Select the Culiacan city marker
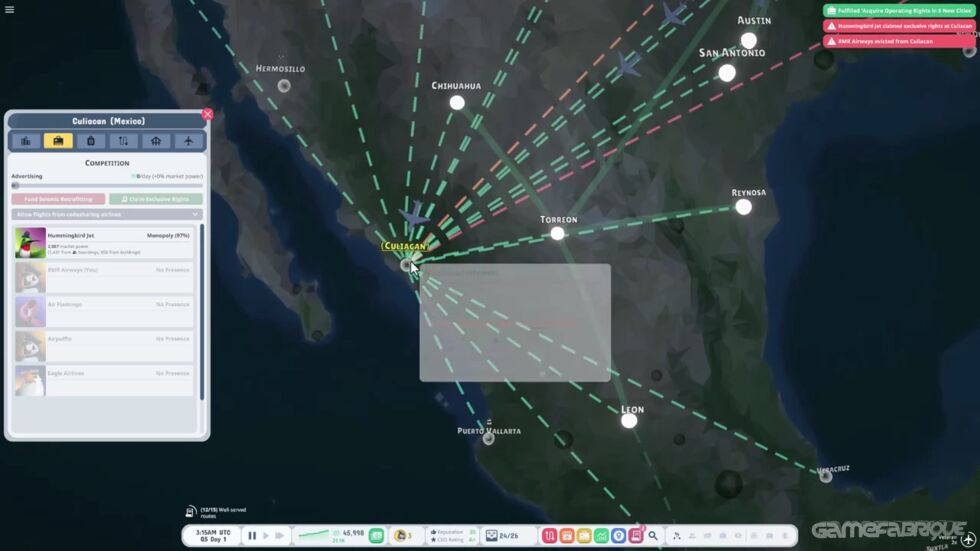Screen dimensions: 980x551 tap(406, 266)
